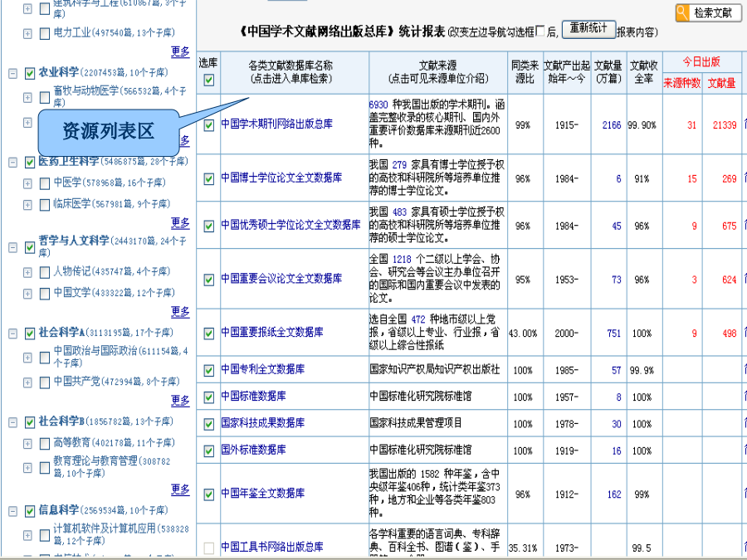Screen dimensions: 747x560
Task: Uncheck the 信息科学 category checkbox
Action: (30, 511)
